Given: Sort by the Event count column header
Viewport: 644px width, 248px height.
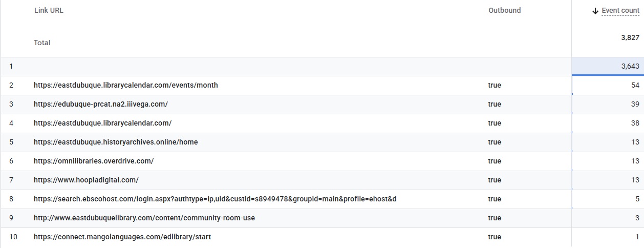Looking at the screenshot, I should pyautogui.click(x=620, y=11).
